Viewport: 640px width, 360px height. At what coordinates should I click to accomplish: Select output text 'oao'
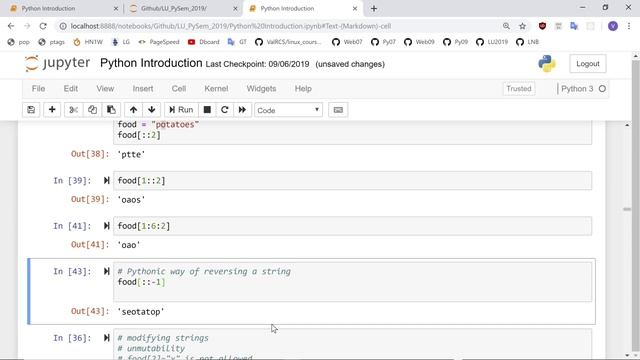pos(129,245)
